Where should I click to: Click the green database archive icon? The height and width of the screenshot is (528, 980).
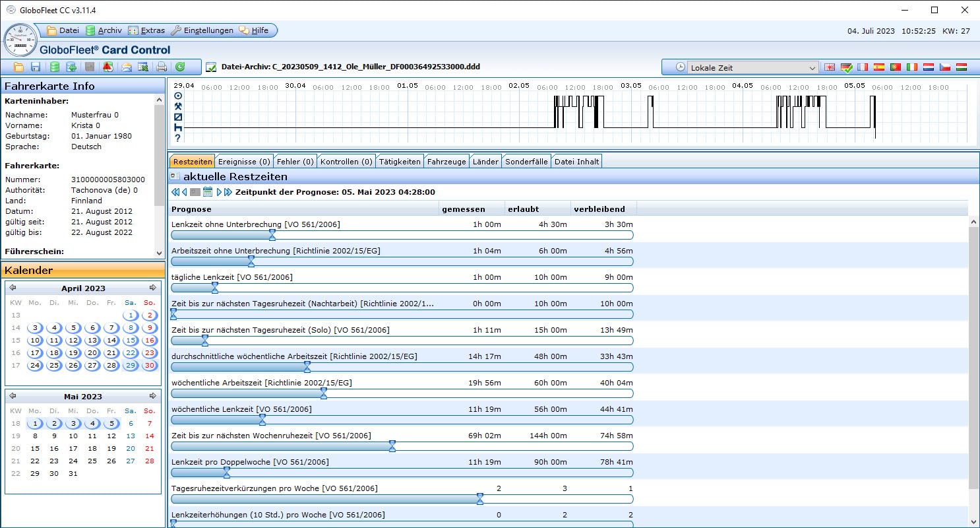[54, 67]
